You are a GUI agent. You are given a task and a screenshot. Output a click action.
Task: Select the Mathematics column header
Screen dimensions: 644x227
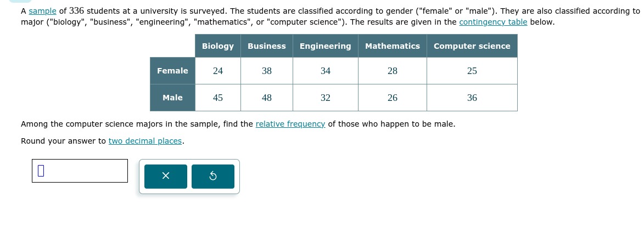pos(392,46)
